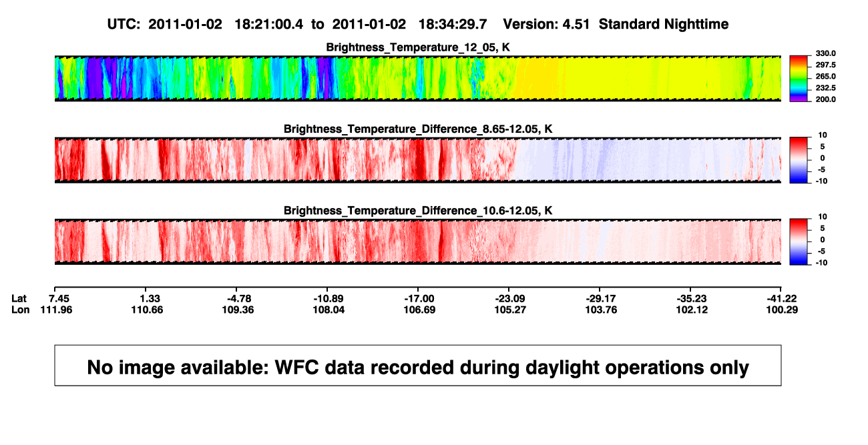Screen dimensions: 868x445
Task: Click longitude value 110.66
Action: coord(148,310)
